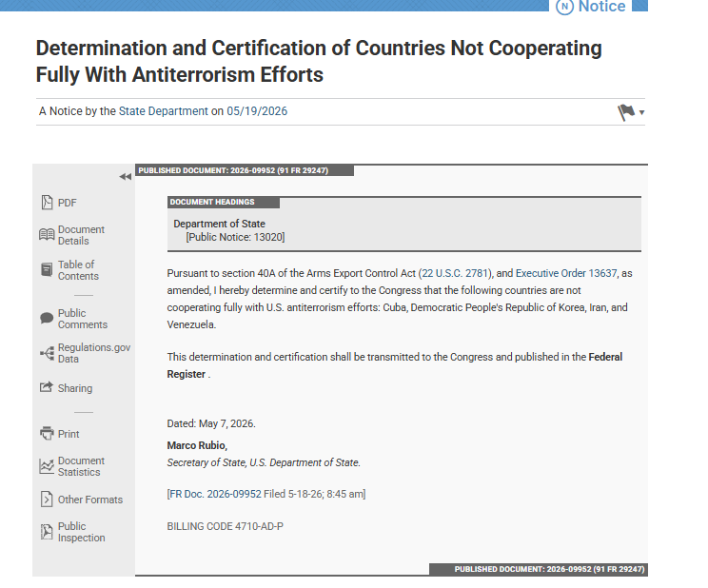
Task: Click the Other Formats icon
Action: [47, 500]
